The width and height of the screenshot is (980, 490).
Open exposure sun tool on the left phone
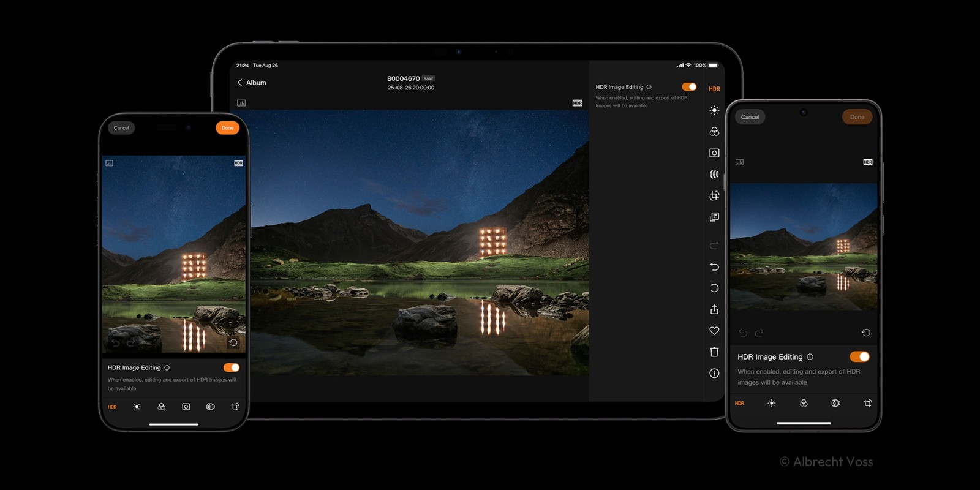point(137,407)
